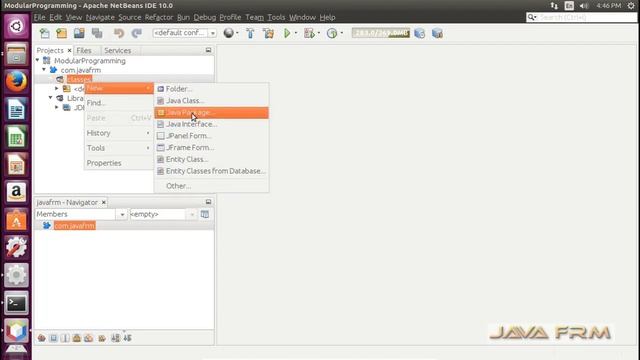Viewport: 640px width, 360px height.
Task: Click the New File toolbar icon
Action: [x=44, y=33]
